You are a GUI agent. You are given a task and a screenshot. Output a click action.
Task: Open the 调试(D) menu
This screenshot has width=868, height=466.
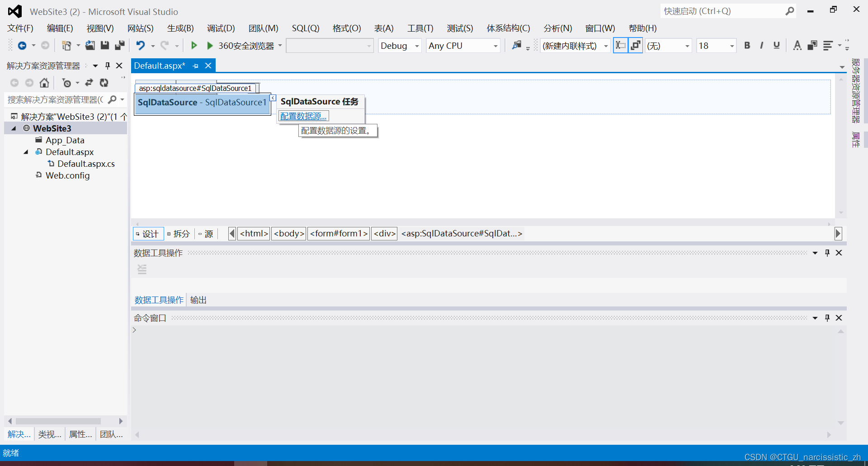click(x=221, y=28)
